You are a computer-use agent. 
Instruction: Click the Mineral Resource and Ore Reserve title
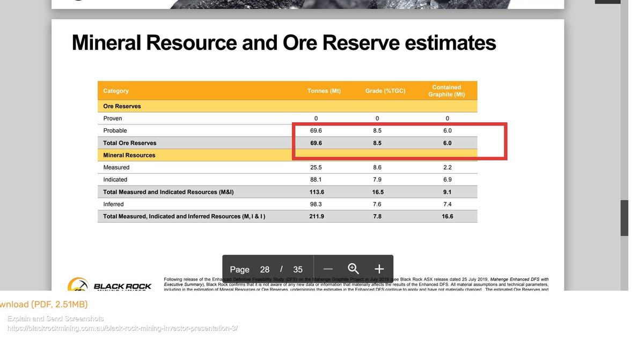283,43
